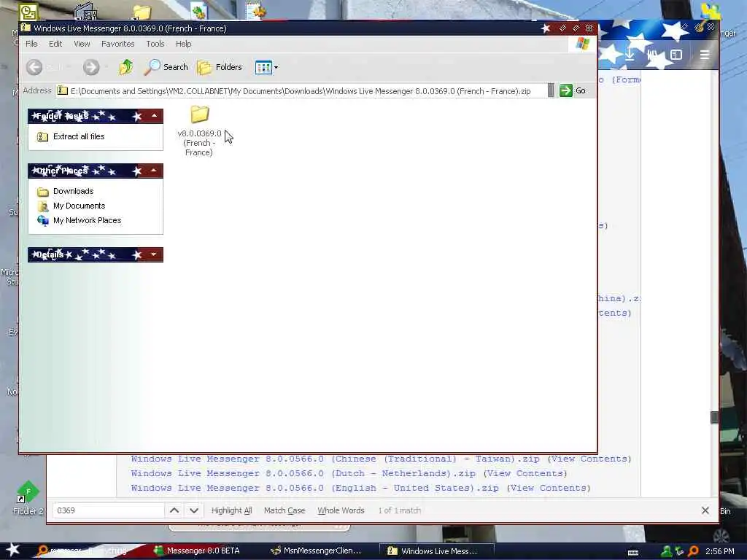
Task: Toggle browser sidebar icon
Action: [x=676, y=55]
